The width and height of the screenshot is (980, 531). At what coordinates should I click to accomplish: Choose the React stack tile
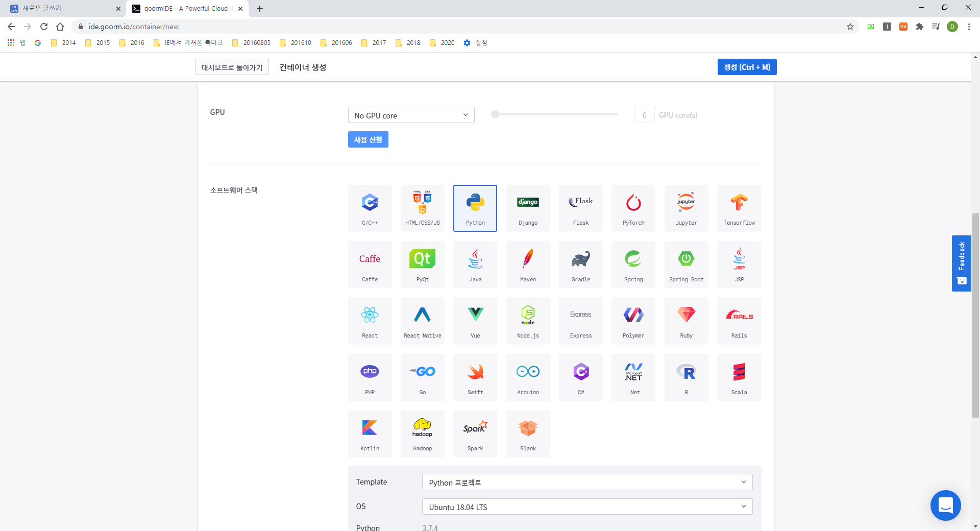(370, 321)
